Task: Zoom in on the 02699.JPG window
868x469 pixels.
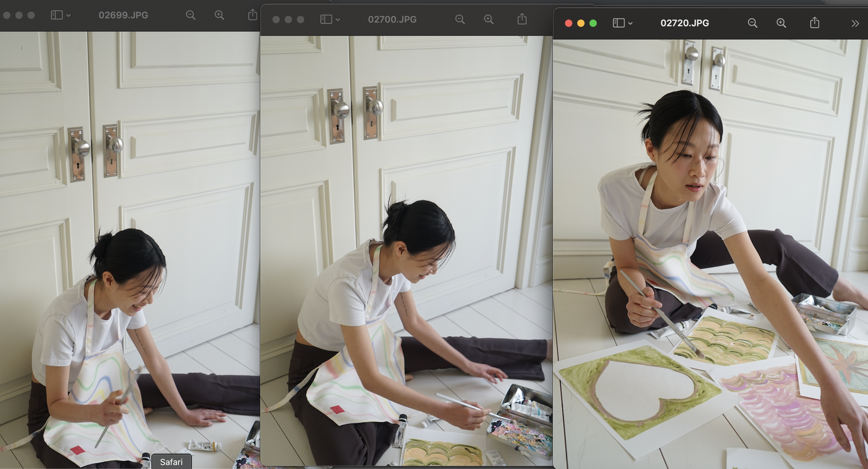Action: [x=219, y=15]
